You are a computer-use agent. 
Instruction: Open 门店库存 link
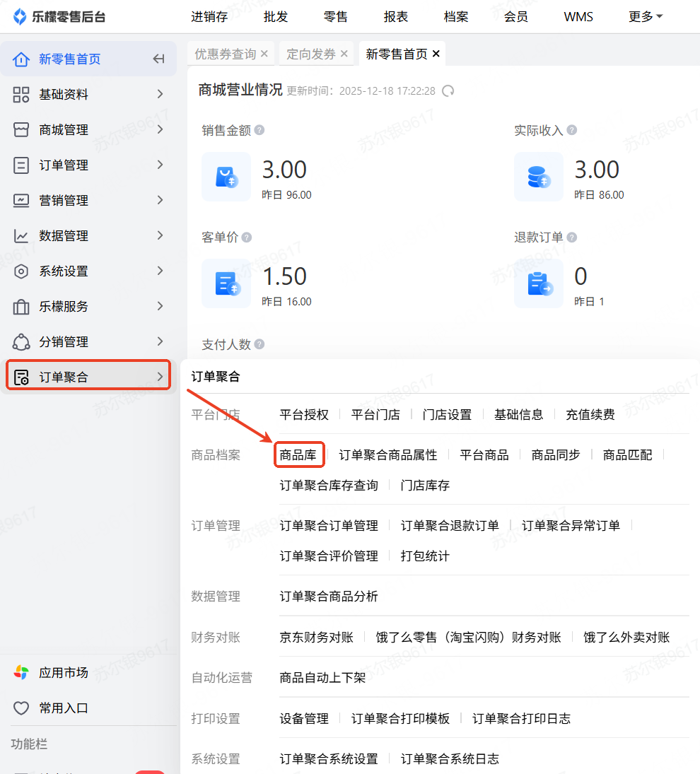pos(425,485)
